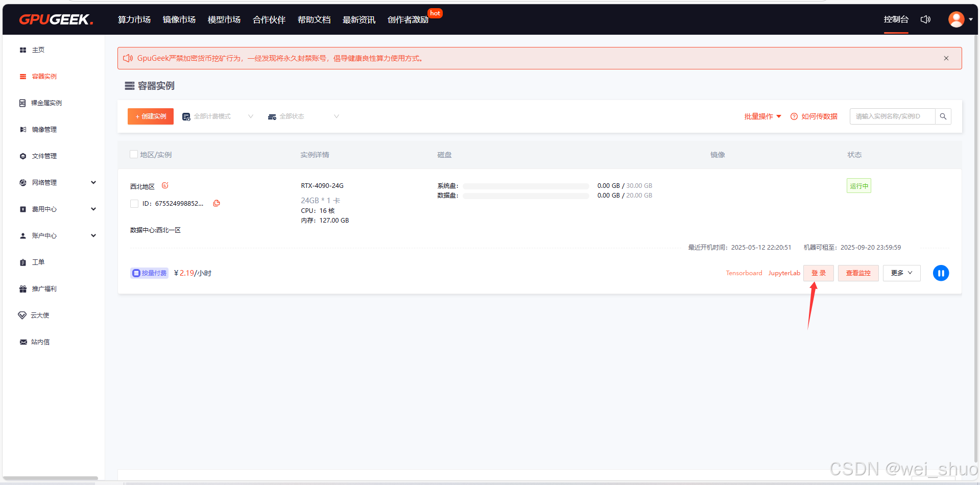The height and width of the screenshot is (485, 980).
Task: Pause the running instance with blue button
Action: [x=941, y=273]
